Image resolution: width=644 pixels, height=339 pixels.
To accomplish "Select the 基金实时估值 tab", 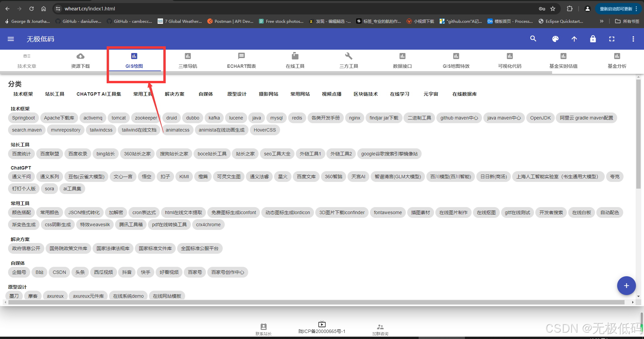I will (x=563, y=61).
